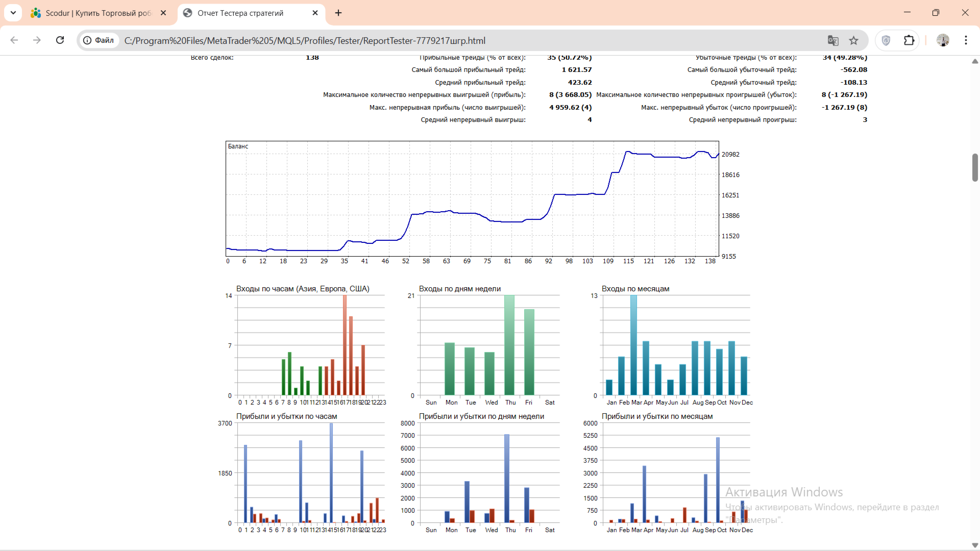The height and width of the screenshot is (551, 980).
Task: Click the translate page icon
Action: (x=833, y=40)
